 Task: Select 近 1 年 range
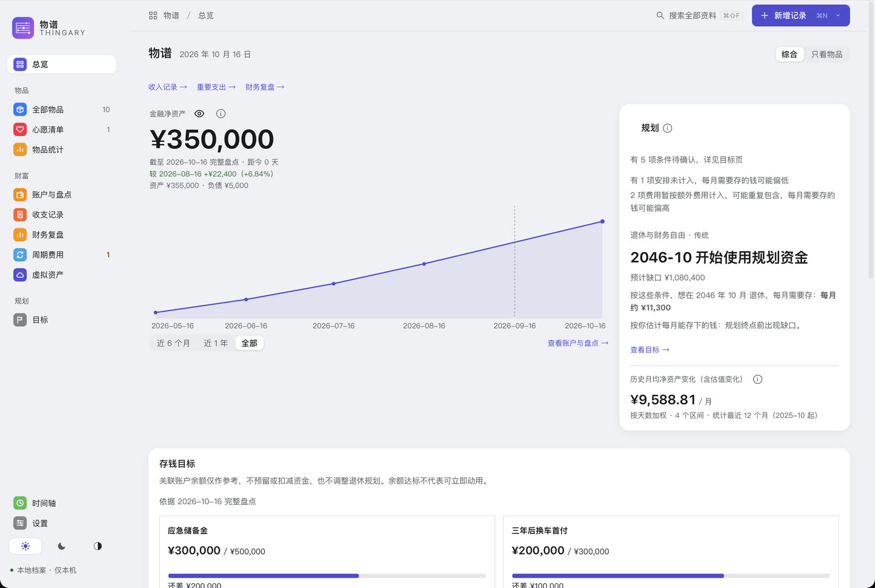click(x=216, y=343)
